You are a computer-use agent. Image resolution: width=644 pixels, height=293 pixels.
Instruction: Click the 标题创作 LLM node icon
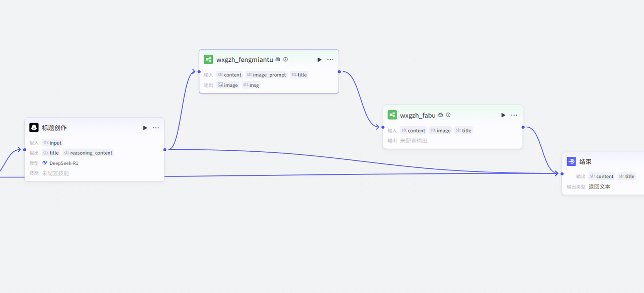point(34,128)
